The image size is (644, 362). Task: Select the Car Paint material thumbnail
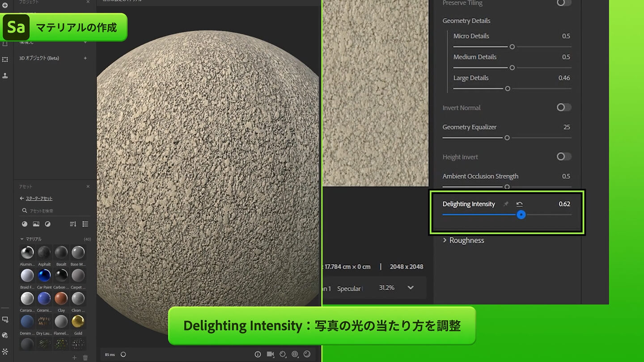pyautogui.click(x=44, y=275)
